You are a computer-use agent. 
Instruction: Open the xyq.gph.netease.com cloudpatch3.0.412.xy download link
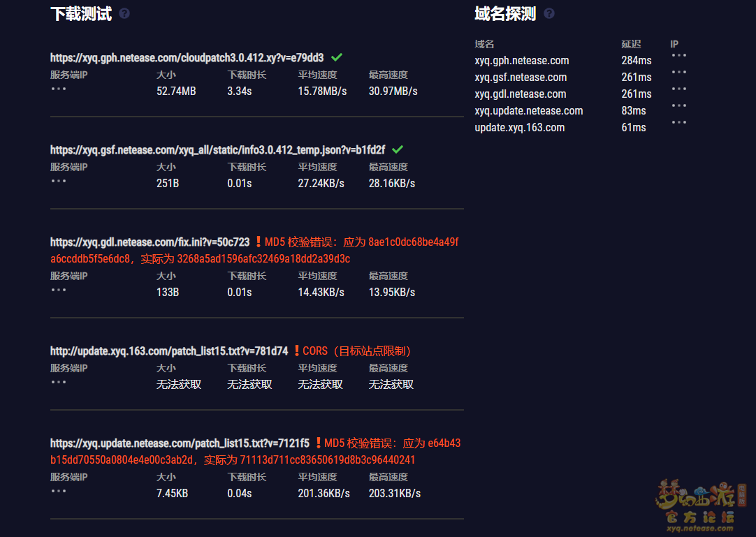coord(187,58)
